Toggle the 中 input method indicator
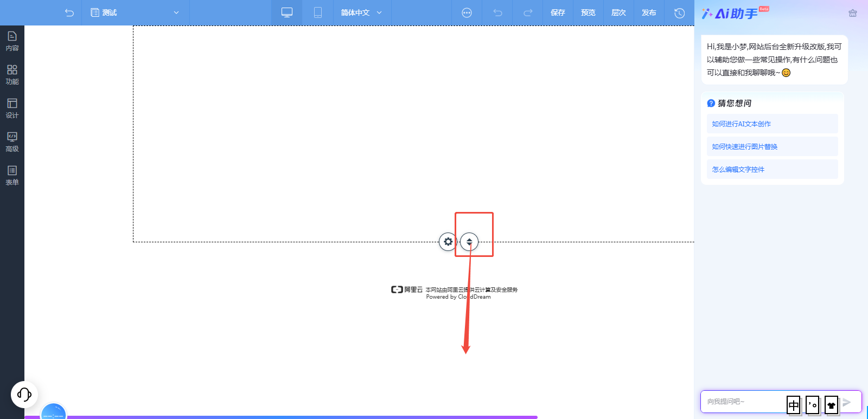The image size is (868, 419). [x=794, y=405]
